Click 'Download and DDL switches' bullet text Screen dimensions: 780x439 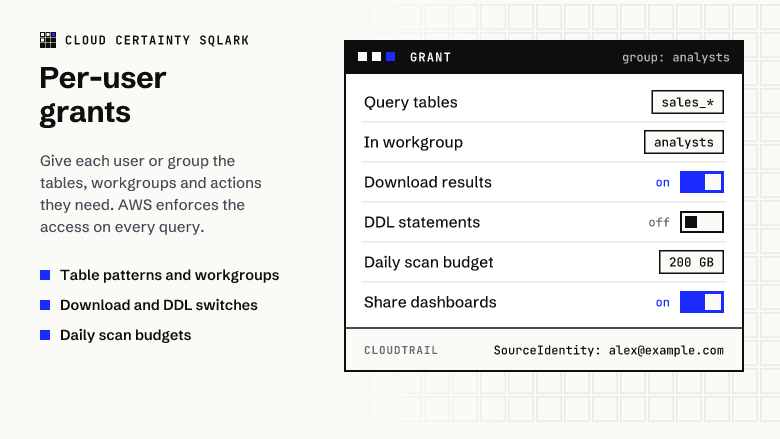pos(159,305)
